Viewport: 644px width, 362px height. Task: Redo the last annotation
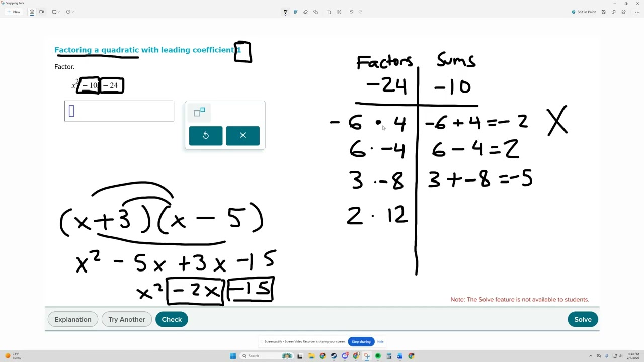[x=360, y=12]
